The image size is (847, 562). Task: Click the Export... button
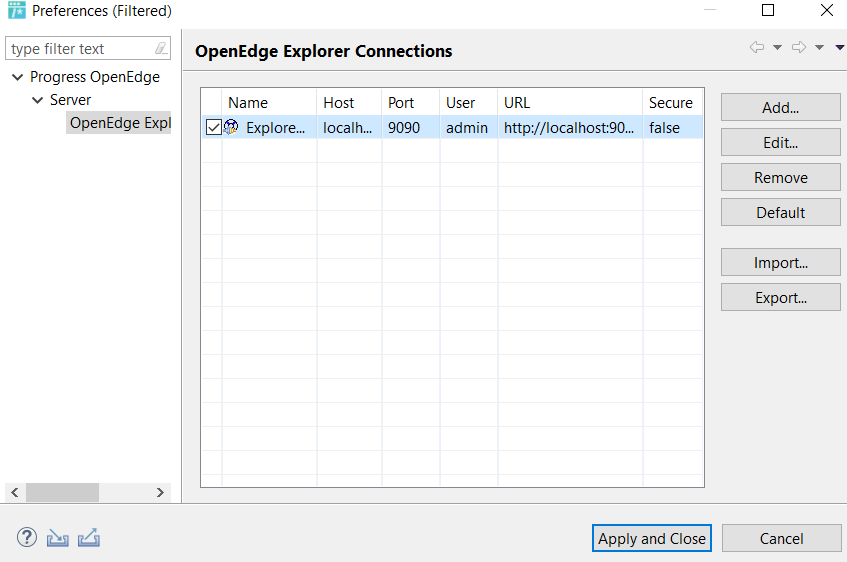(x=781, y=297)
